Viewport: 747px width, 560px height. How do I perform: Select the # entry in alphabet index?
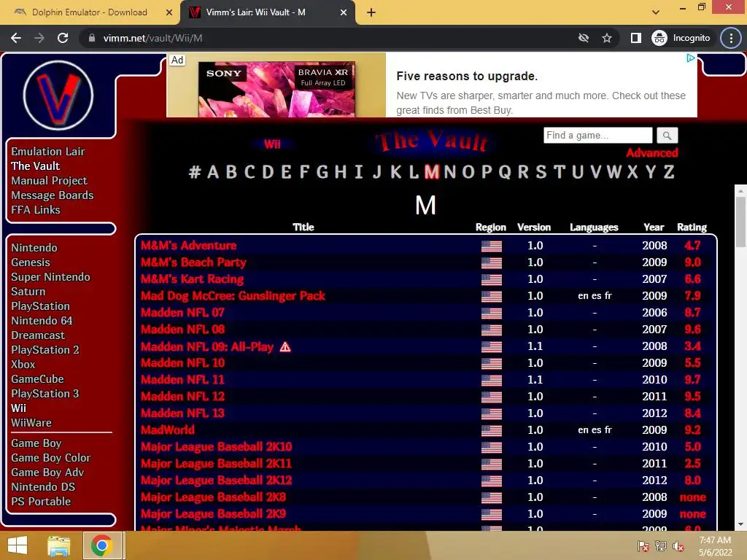[x=194, y=172]
